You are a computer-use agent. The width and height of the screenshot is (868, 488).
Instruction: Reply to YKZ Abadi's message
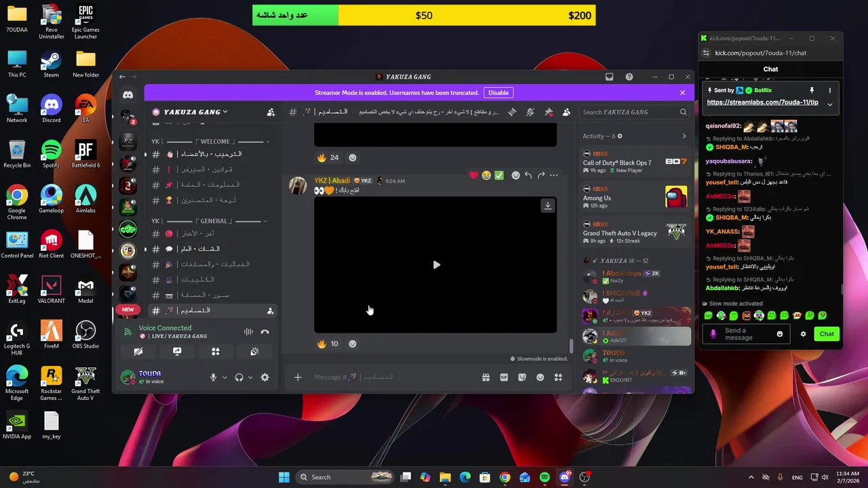528,176
